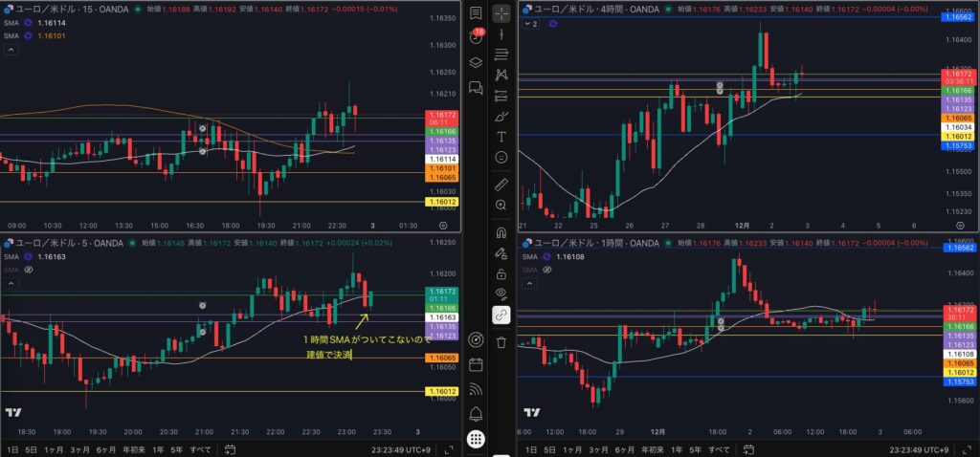Image resolution: width=980 pixels, height=457 pixels.
Task: Pick the ruler measure tool
Action: (x=501, y=185)
